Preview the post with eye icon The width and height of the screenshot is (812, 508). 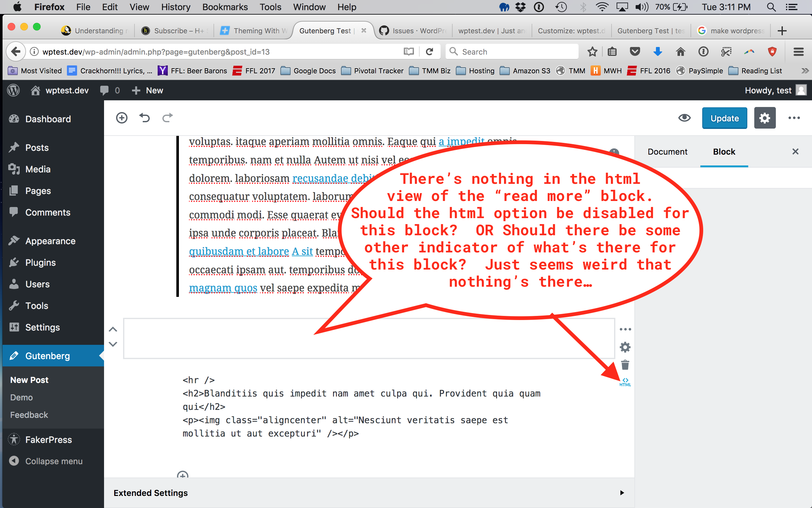click(x=684, y=118)
